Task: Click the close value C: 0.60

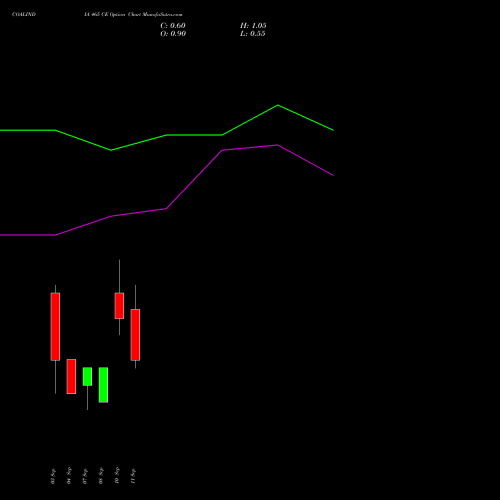Action: pyautogui.click(x=173, y=26)
